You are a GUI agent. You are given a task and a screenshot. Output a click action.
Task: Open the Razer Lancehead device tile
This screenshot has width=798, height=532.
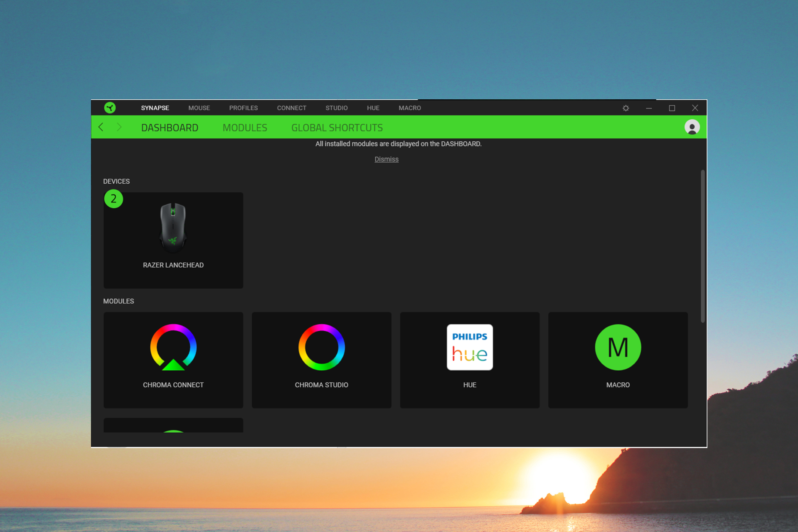point(173,240)
